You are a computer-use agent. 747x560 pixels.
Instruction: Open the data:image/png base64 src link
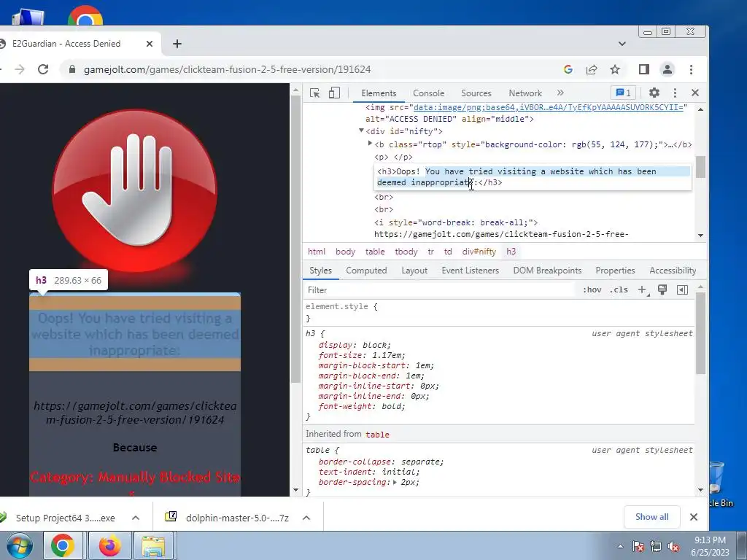[549, 107]
